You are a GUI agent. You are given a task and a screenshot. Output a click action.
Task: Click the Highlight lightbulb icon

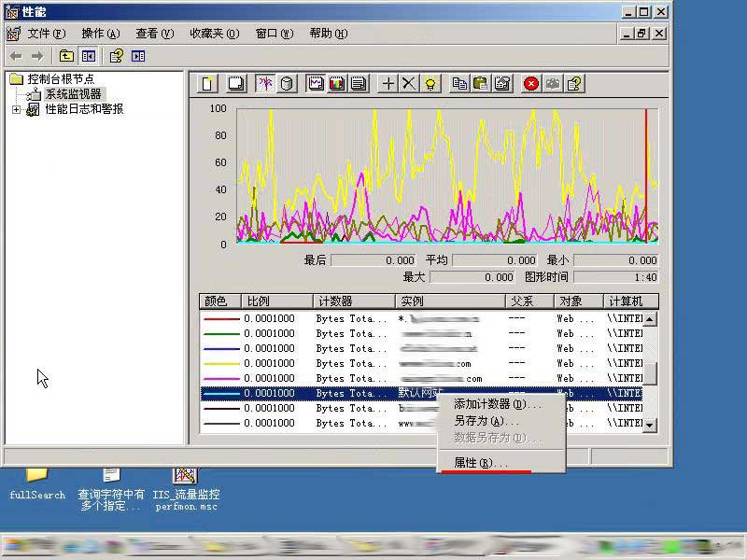(430, 84)
